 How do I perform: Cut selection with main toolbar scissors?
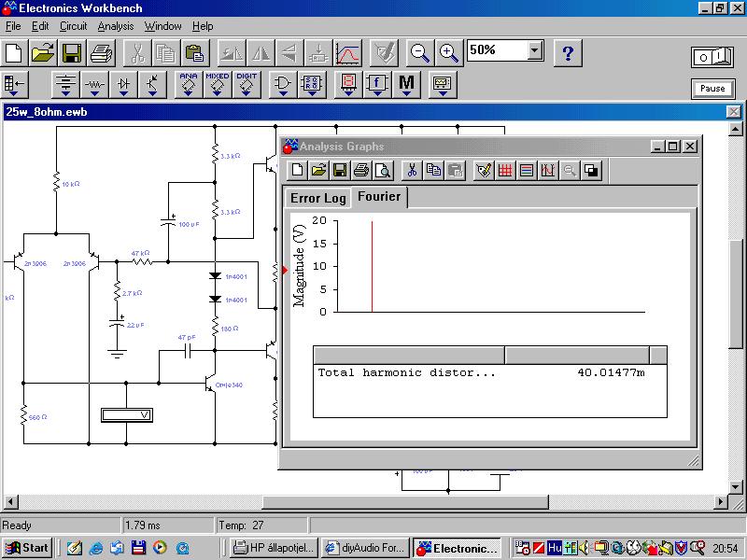(137, 53)
